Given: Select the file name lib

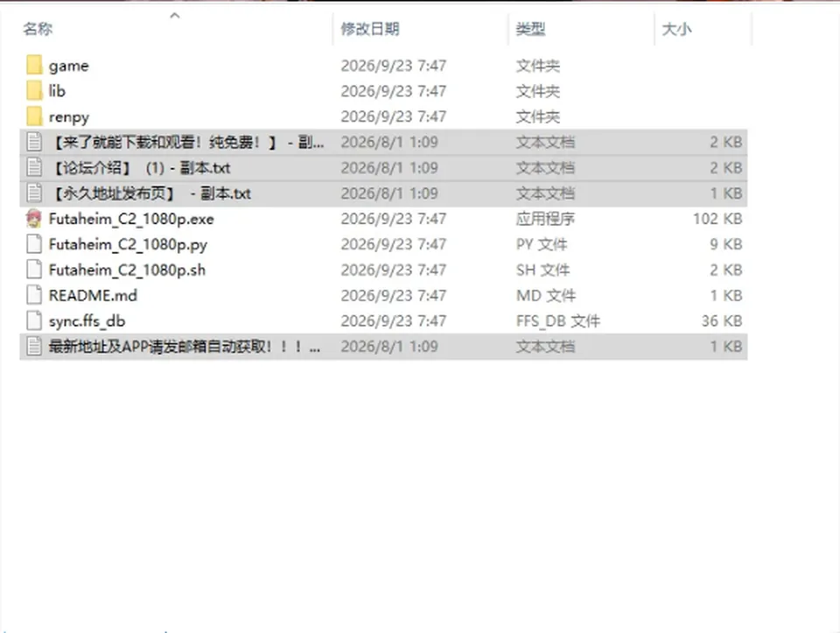Looking at the screenshot, I should pos(58,90).
